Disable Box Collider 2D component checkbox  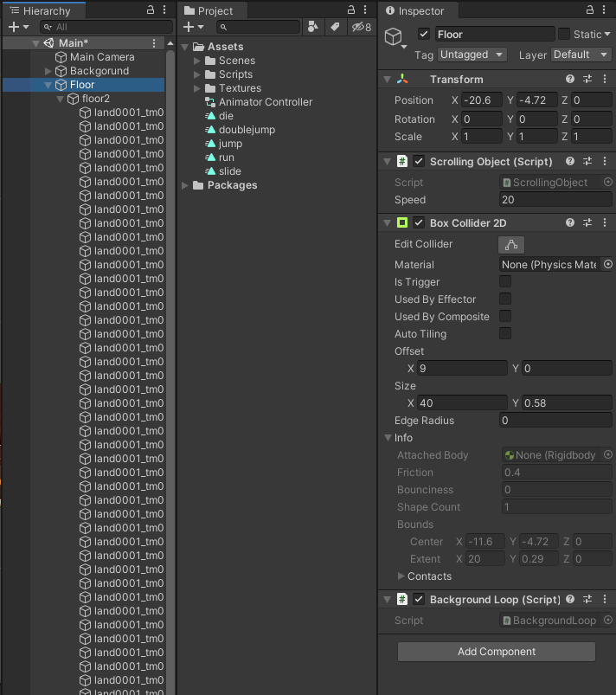click(419, 222)
